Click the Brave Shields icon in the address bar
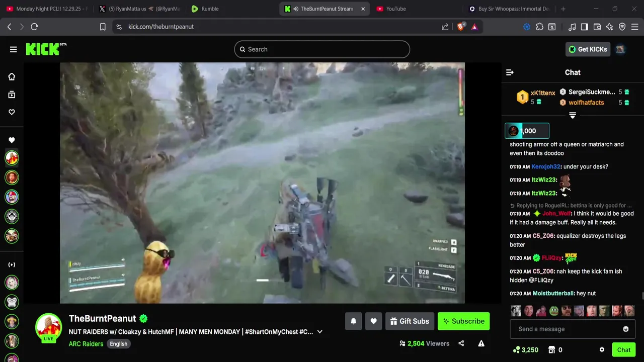 coord(461,27)
